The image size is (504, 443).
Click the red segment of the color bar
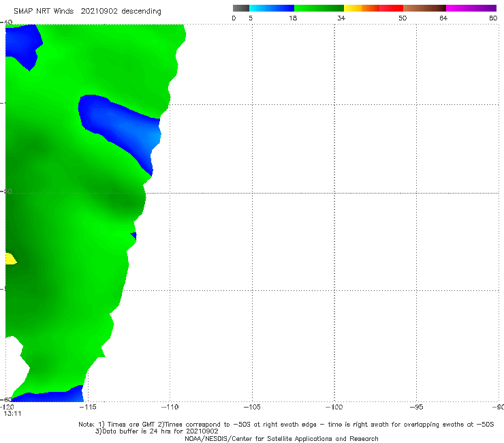click(x=391, y=8)
